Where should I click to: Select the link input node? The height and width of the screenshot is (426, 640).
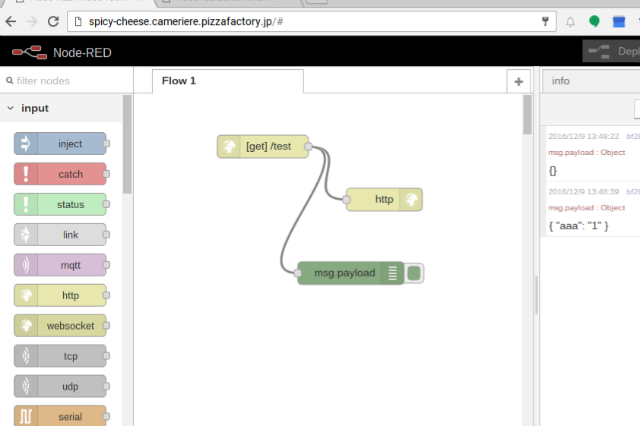(60, 235)
